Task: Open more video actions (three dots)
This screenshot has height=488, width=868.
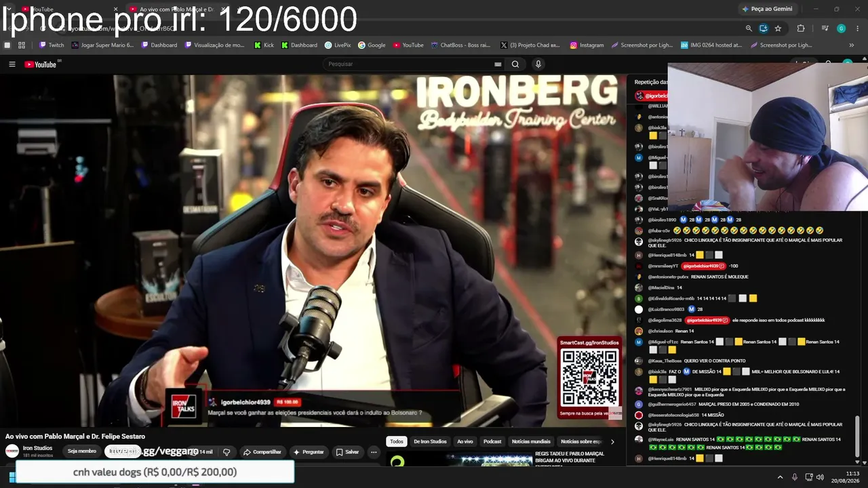Action: coord(373,452)
